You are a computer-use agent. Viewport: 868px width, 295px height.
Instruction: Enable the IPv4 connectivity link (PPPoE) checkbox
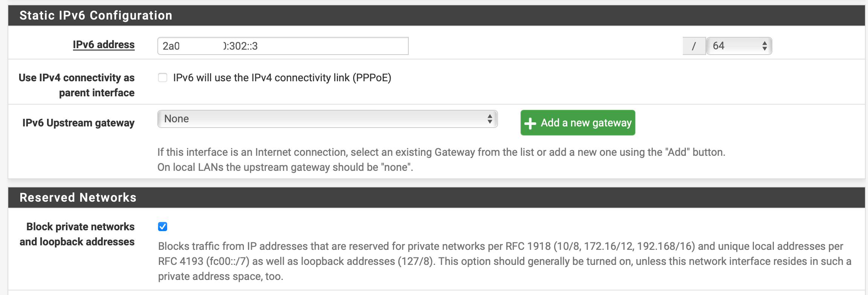[x=163, y=78]
